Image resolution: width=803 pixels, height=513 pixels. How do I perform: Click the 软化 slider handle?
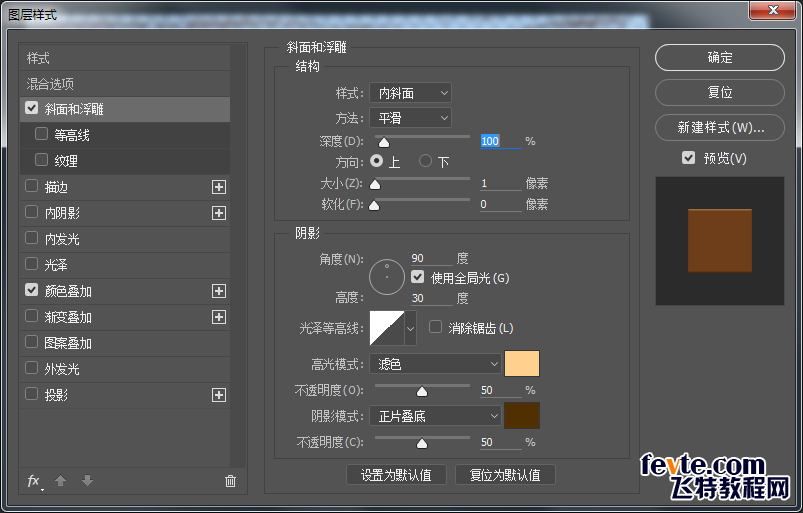pyautogui.click(x=374, y=206)
